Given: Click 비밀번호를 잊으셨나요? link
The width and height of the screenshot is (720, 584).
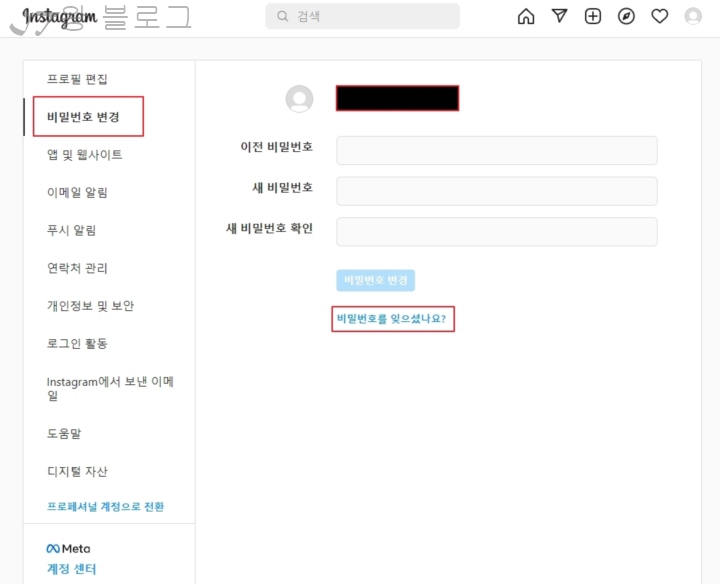Looking at the screenshot, I should point(392,319).
